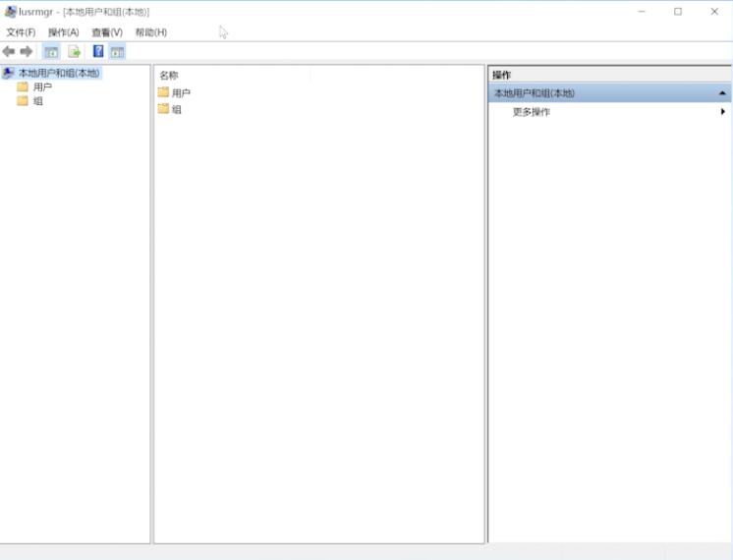Click the Forward arrow toolbar icon
The image size is (733, 560).
[x=27, y=51]
